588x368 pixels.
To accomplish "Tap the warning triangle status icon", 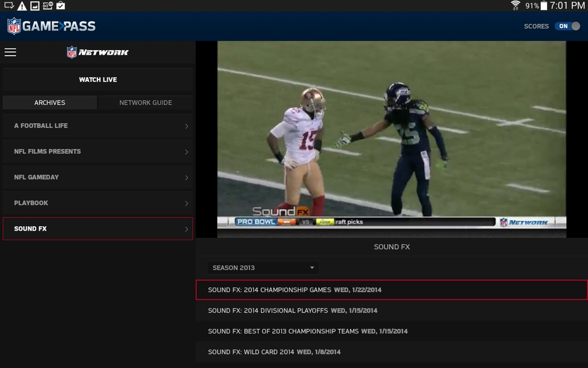I will pos(22,6).
